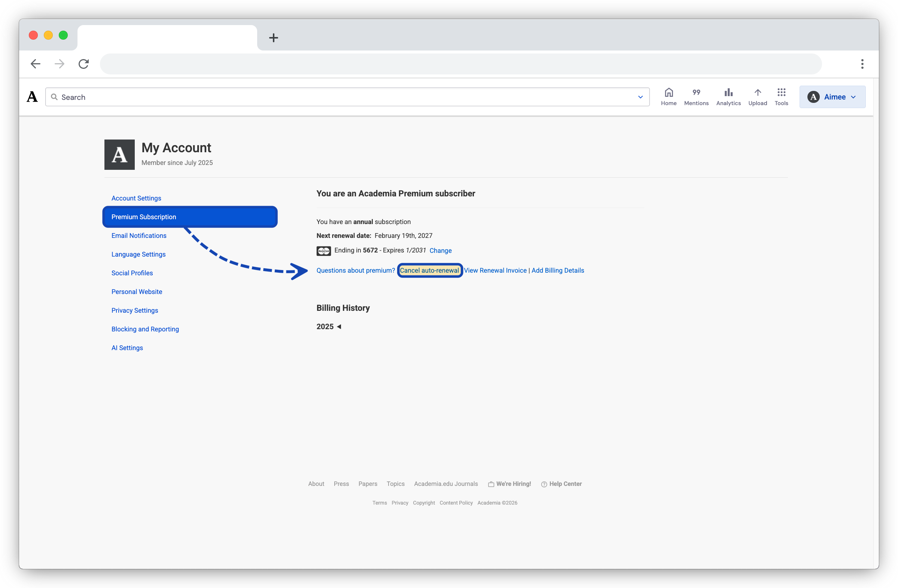Click the My Account avatar image
Viewport: 898px width, 588px height.
pos(119,154)
